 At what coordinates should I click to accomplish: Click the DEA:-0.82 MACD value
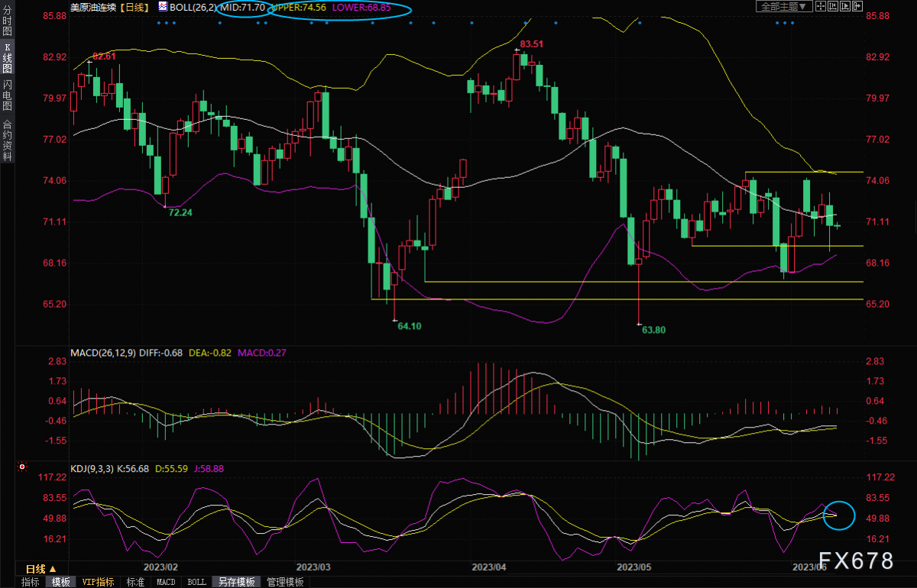pos(209,353)
